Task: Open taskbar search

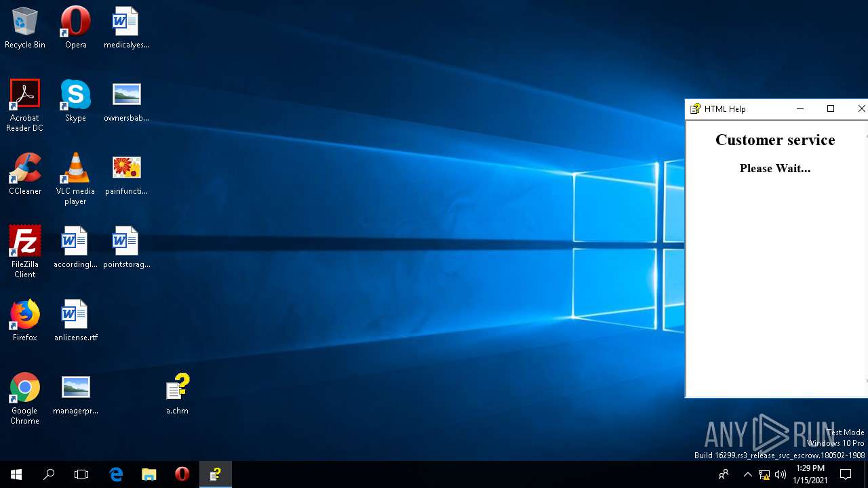Action: coord(49,474)
